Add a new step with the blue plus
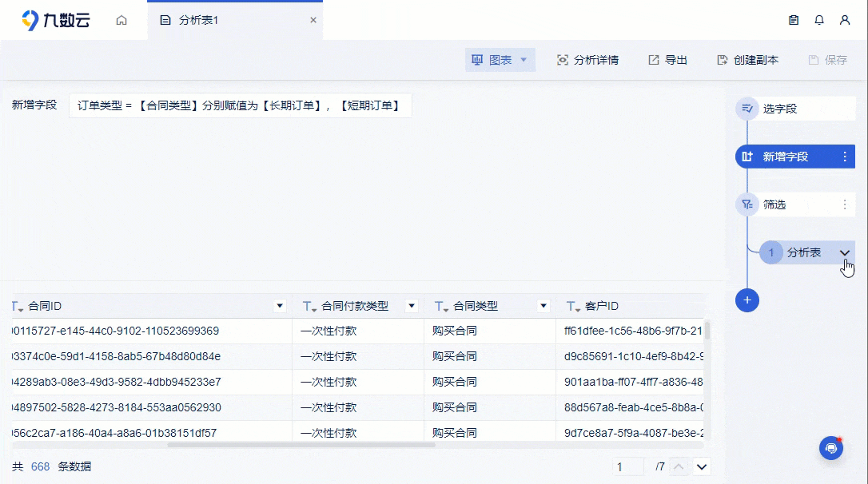The height and width of the screenshot is (484, 868). [x=747, y=300]
